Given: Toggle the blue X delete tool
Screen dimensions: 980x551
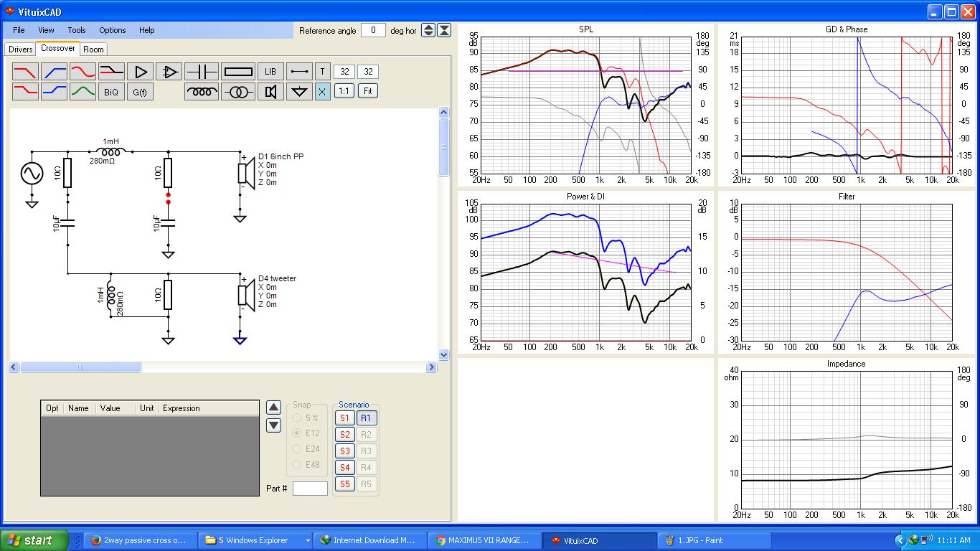Looking at the screenshot, I should [323, 91].
